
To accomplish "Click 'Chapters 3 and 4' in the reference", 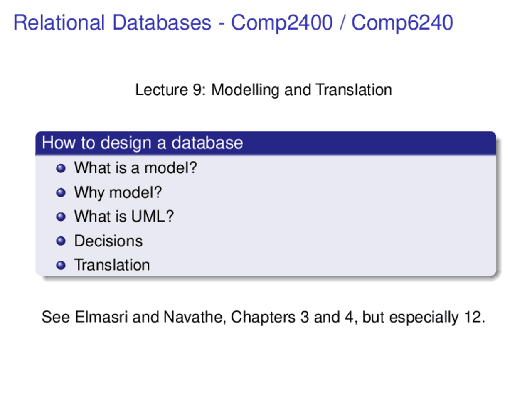I will [292, 317].
